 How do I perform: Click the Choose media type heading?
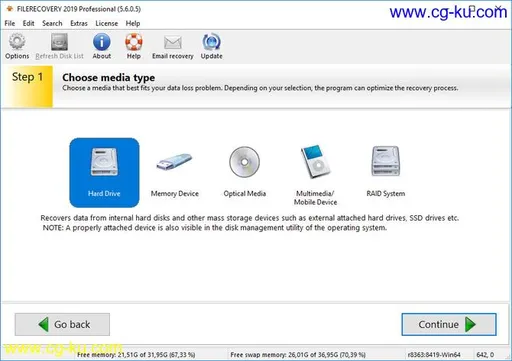[108, 78]
